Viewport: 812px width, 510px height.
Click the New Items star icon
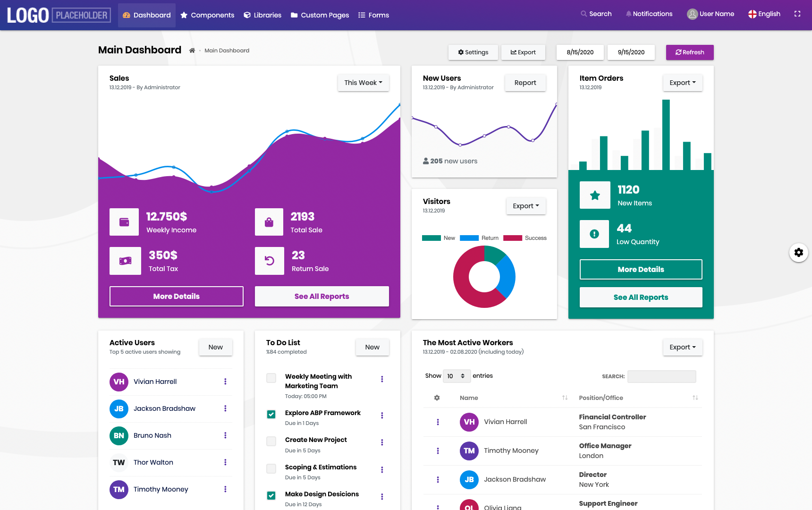[x=595, y=195]
